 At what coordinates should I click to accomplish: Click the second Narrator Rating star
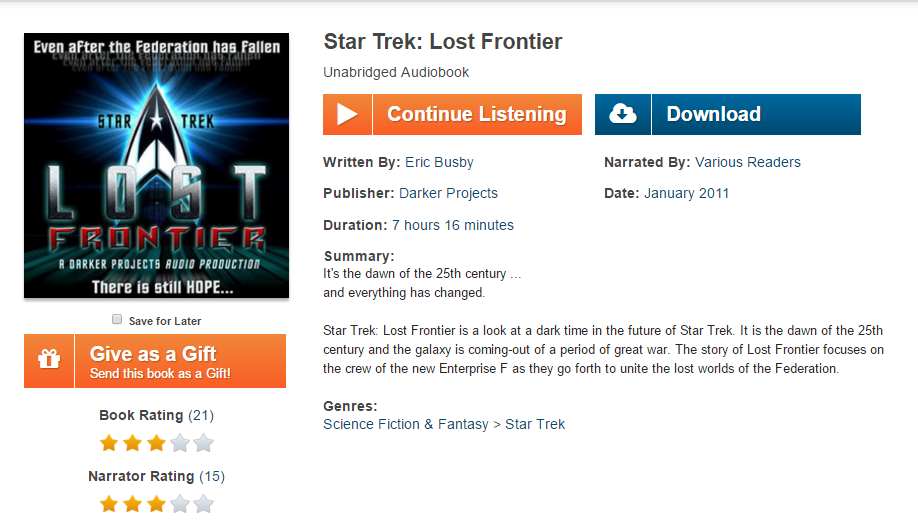(133, 504)
